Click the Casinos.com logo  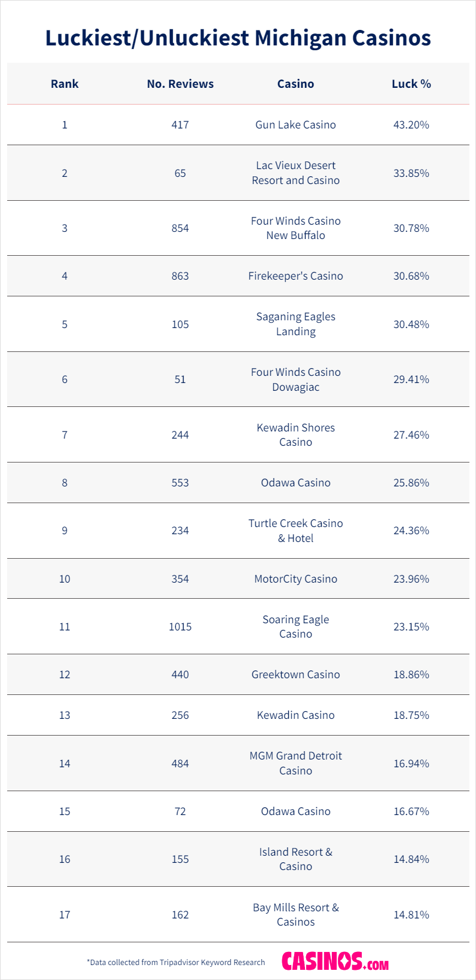tap(335, 961)
